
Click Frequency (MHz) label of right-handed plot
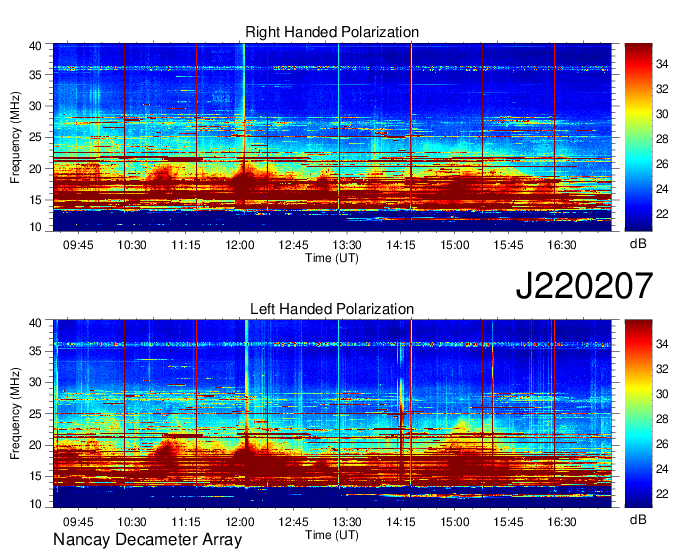[15, 137]
